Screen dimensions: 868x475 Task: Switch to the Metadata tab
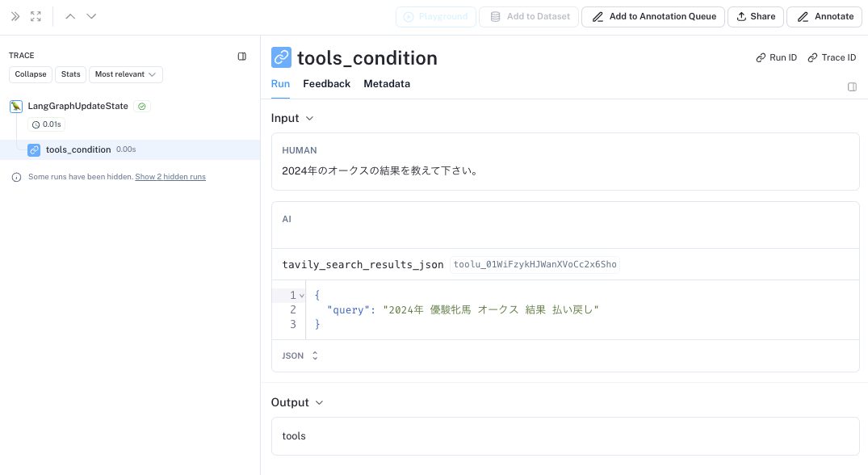387,83
